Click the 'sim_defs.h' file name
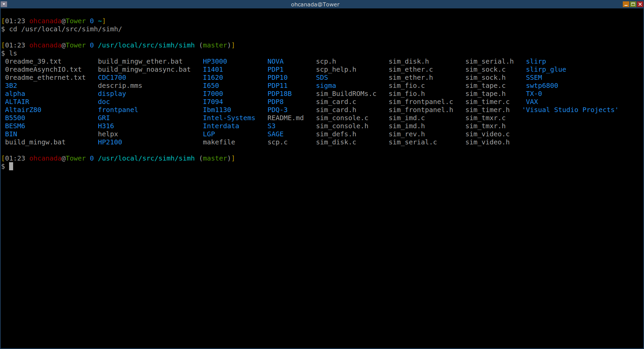Viewport: 644px width, 349px height. 336,134
